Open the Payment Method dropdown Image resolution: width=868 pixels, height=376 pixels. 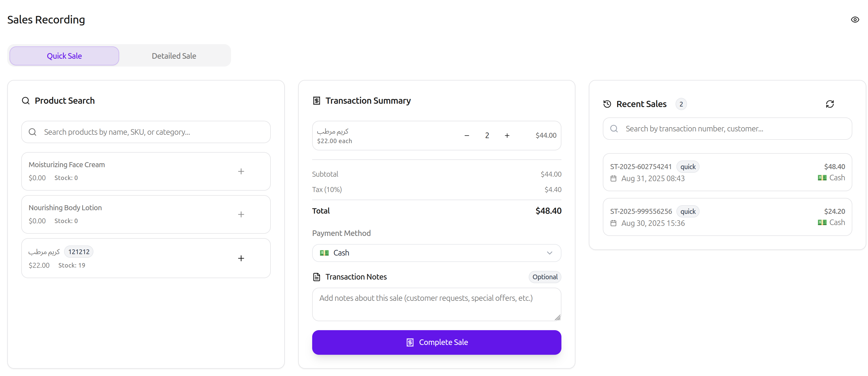click(436, 253)
